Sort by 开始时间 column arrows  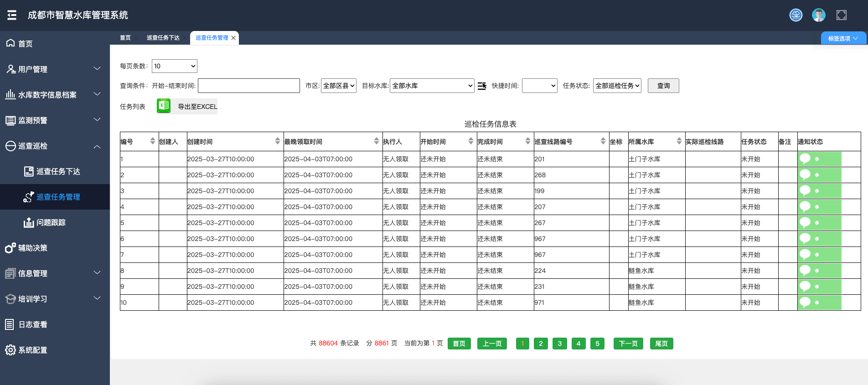pos(471,141)
